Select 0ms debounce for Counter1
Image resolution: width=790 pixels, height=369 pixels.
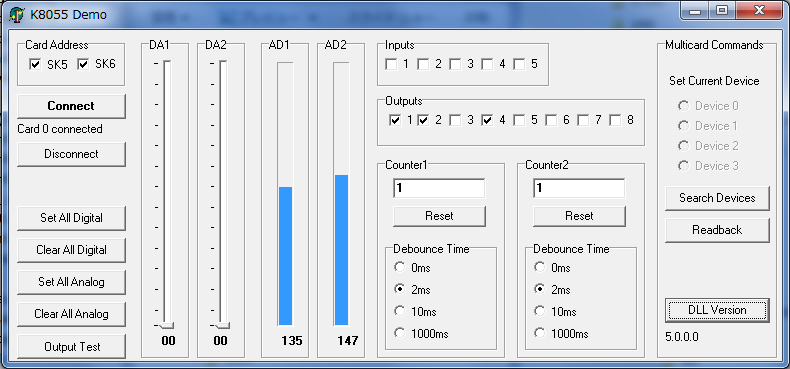400,267
